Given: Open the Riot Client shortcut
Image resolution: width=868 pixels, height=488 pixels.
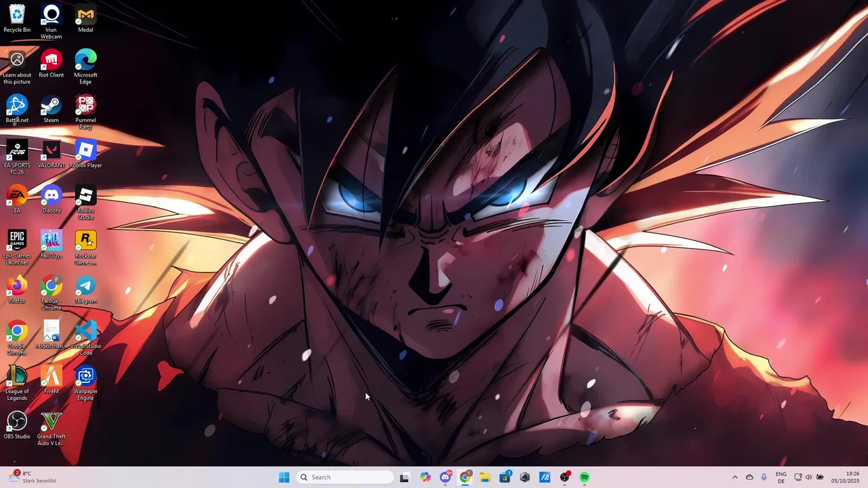Looking at the screenshot, I should pyautogui.click(x=51, y=64).
